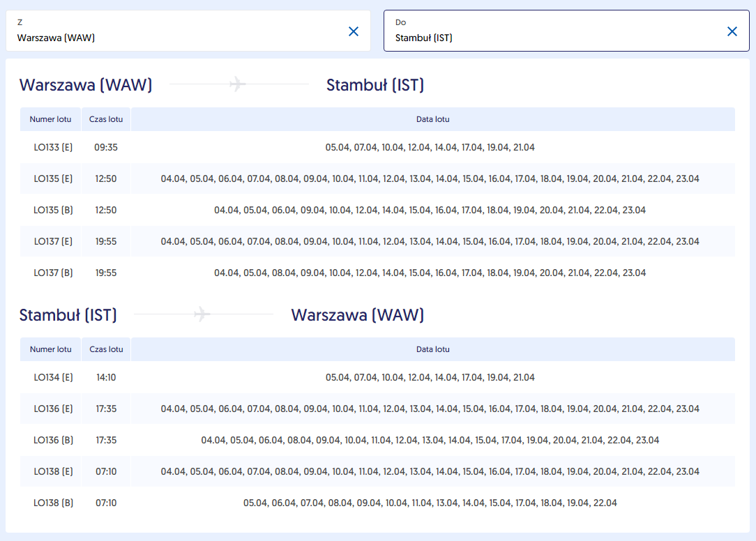
Task: Click the LO138 (B) flight dates list
Action: pos(430,503)
